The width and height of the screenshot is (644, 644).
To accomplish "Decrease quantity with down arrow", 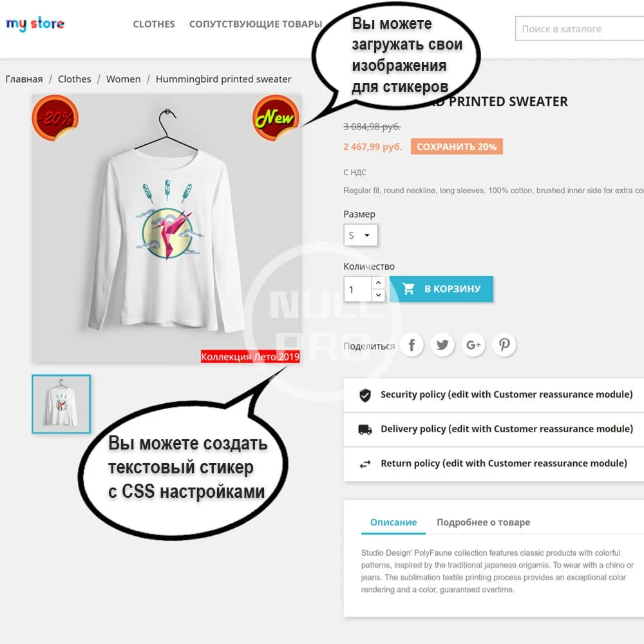I will (x=378, y=296).
